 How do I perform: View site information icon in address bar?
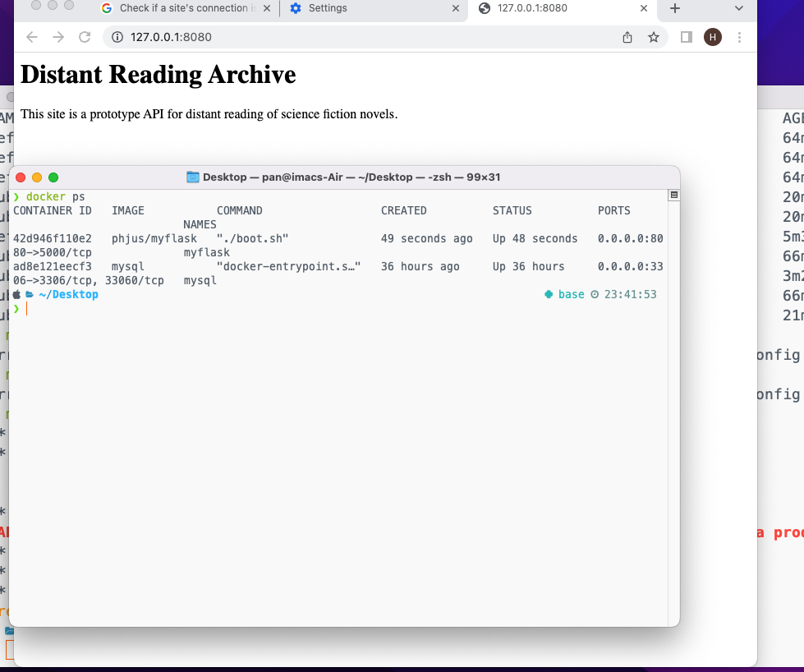tap(117, 37)
